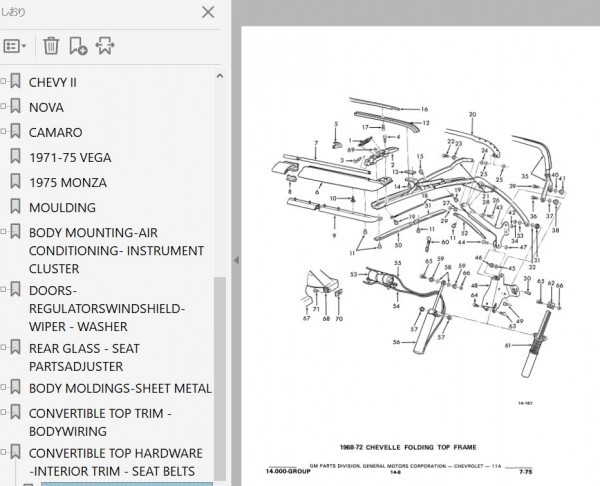Open BODY MOLDINGS-SHEET METAL bookmark

(120, 388)
